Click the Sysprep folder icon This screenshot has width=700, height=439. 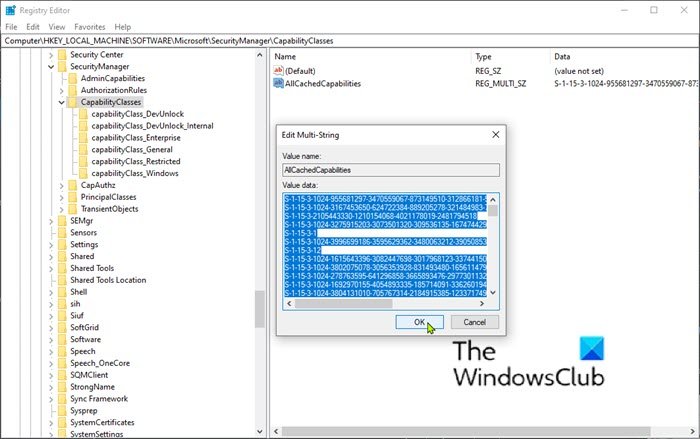coord(62,411)
